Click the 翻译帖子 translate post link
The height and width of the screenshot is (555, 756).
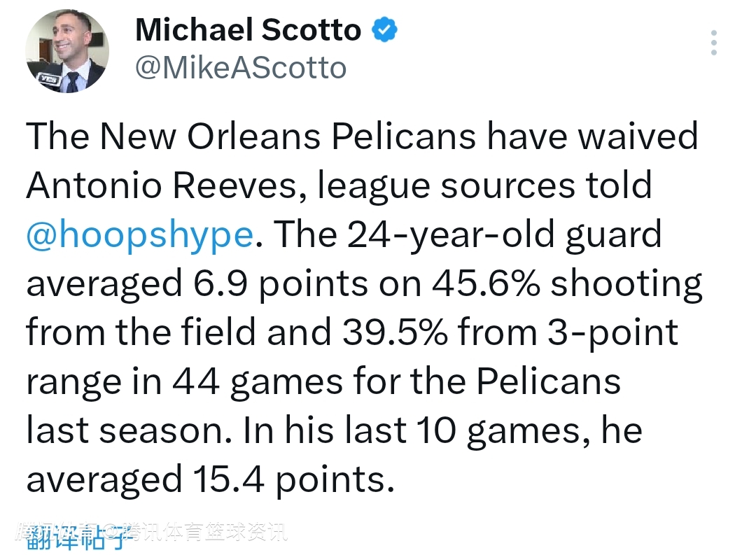[77, 538]
